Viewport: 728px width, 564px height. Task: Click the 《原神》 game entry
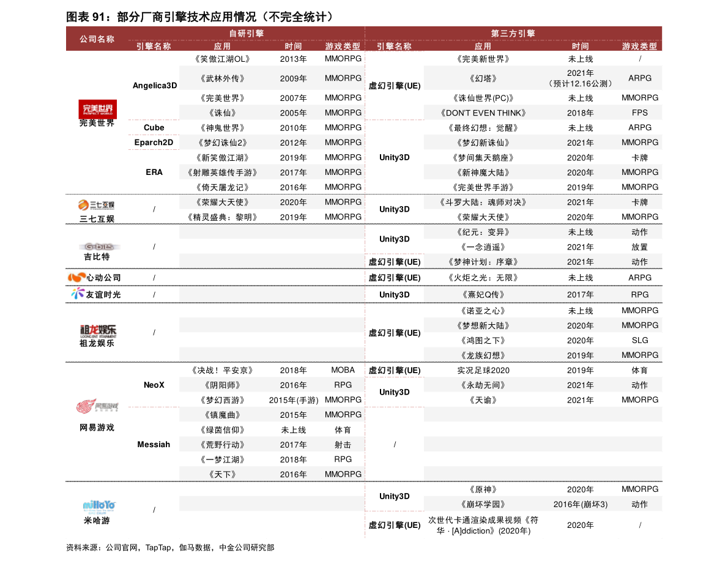click(x=483, y=489)
